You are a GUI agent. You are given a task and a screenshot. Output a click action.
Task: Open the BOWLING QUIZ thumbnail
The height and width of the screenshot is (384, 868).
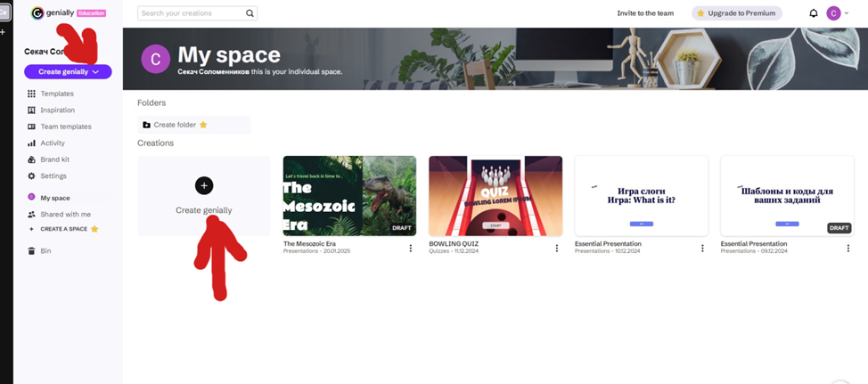[x=495, y=196]
